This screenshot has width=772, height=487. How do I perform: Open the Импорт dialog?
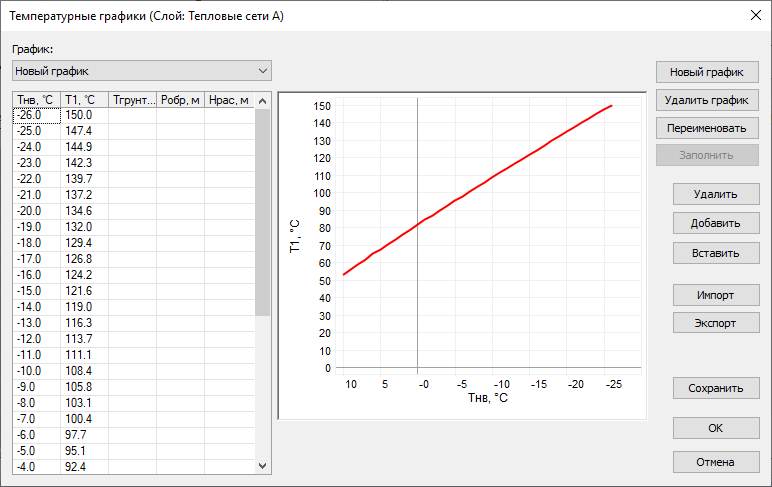click(715, 296)
